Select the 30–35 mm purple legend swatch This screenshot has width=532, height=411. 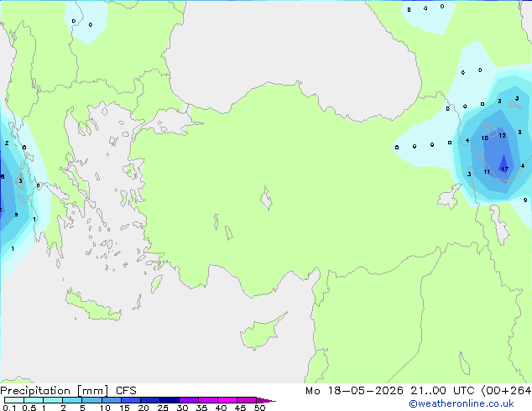[x=189, y=400]
